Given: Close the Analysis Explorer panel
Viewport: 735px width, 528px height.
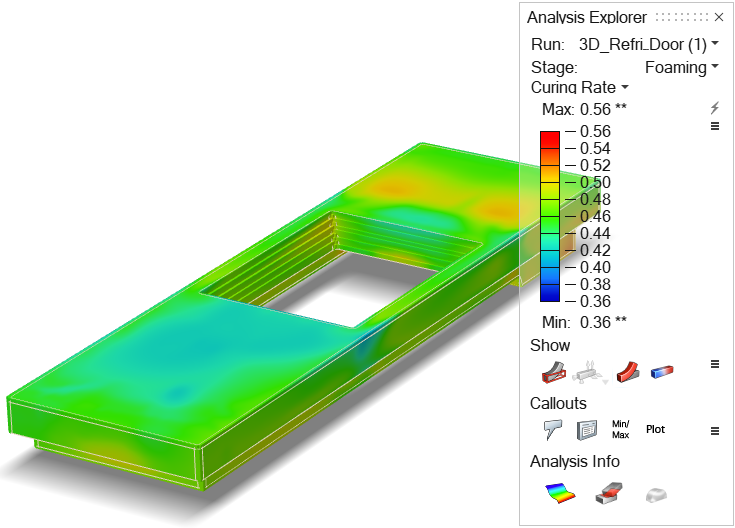Looking at the screenshot, I should pyautogui.click(x=719, y=17).
